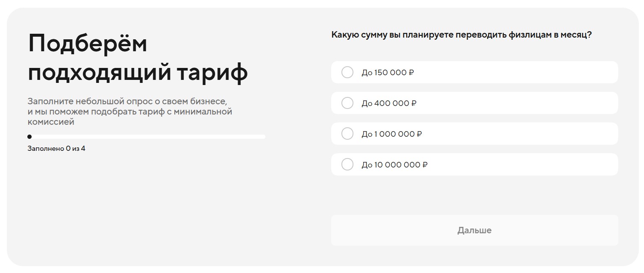Screen dimensions: 644x273
Task: Click the empty circle beside До 400 000 ₽
Action: [347, 103]
